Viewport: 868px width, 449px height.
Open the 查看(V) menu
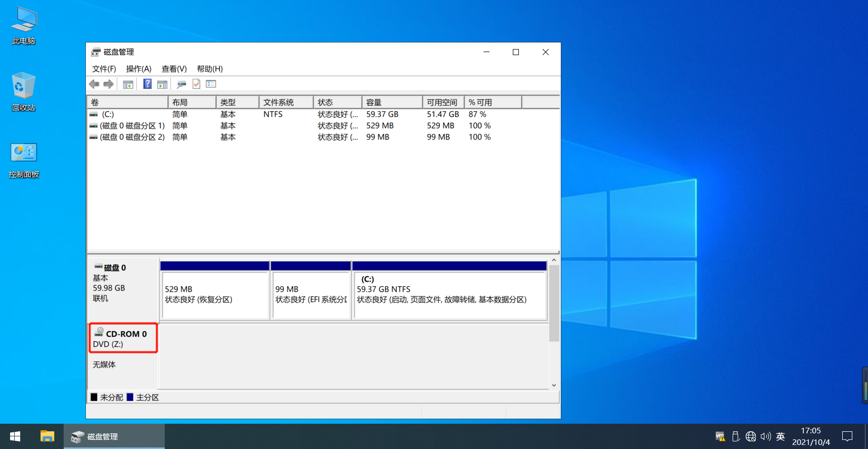click(x=174, y=69)
